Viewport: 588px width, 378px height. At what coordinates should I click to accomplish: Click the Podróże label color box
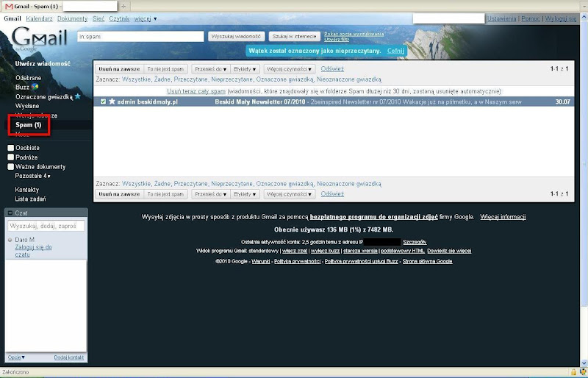coord(11,157)
